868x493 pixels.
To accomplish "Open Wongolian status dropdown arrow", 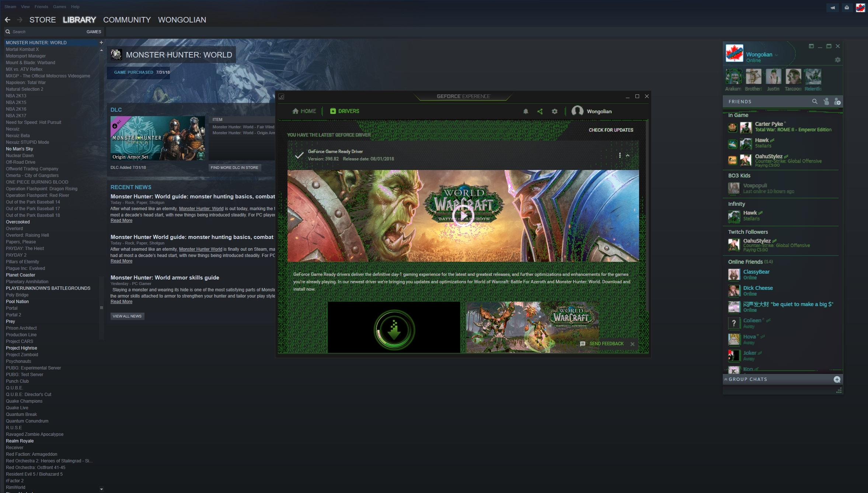I will pos(776,55).
